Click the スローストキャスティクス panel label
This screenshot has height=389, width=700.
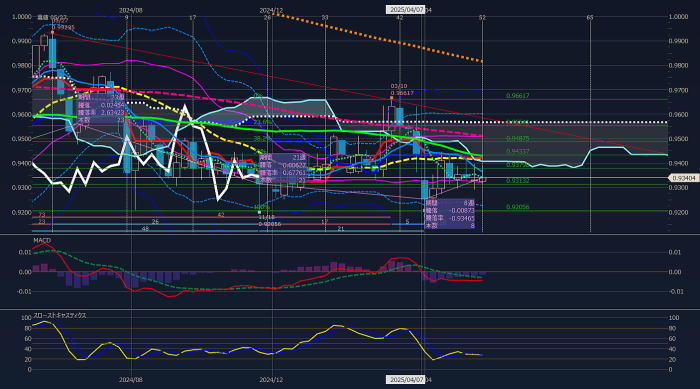60,315
